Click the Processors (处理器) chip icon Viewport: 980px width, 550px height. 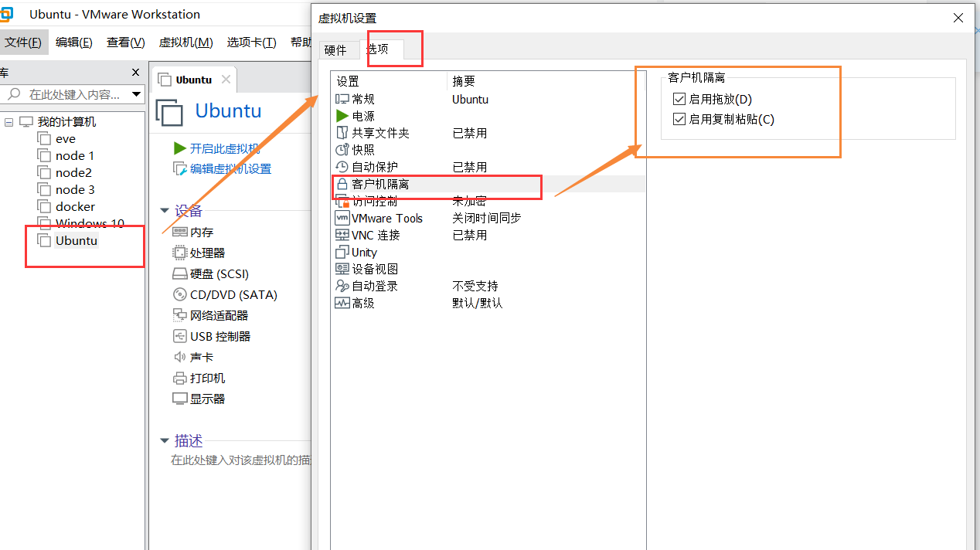point(179,253)
